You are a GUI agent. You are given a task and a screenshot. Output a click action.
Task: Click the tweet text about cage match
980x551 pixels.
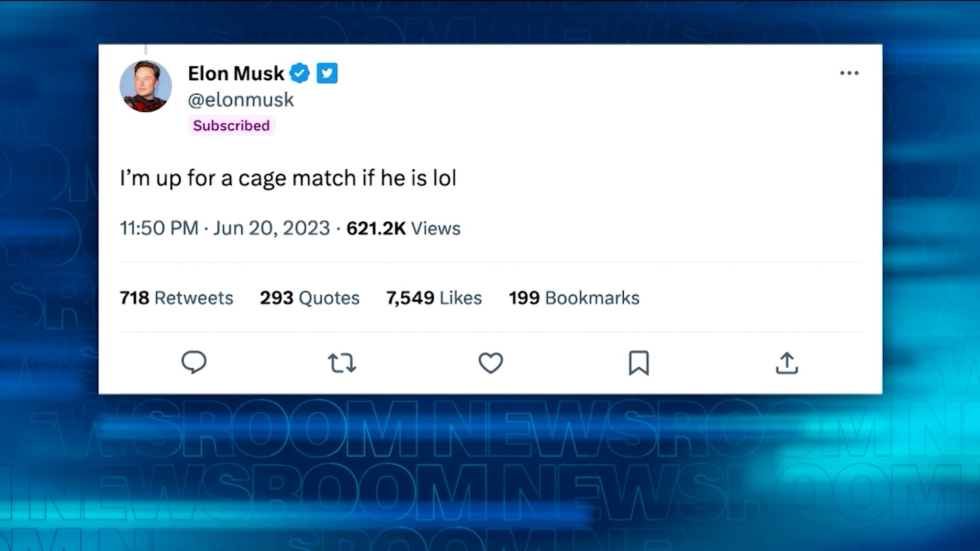288,178
